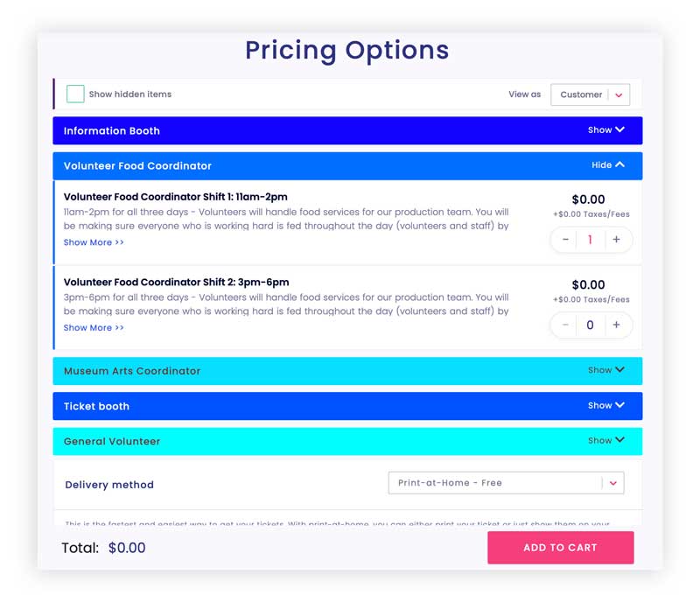Click Show More link under Shift 2
700x602 pixels.
[x=94, y=327]
